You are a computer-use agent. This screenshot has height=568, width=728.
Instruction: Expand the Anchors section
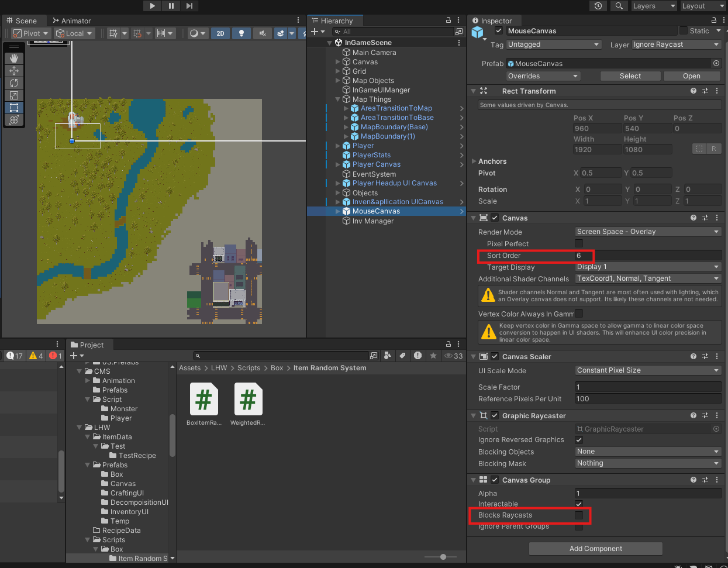[474, 161]
